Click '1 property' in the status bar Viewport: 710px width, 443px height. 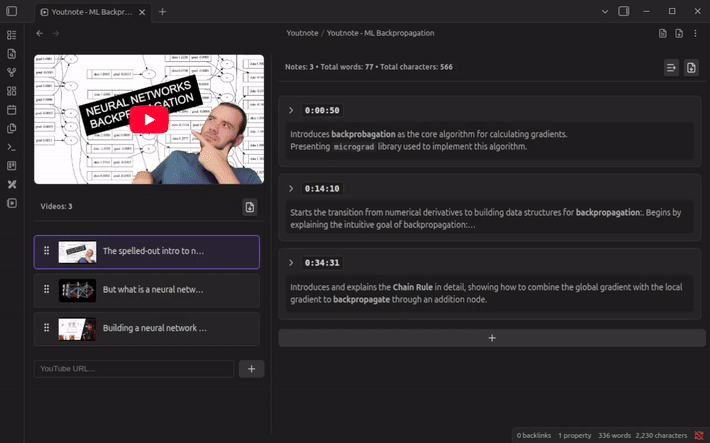[x=575, y=435]
